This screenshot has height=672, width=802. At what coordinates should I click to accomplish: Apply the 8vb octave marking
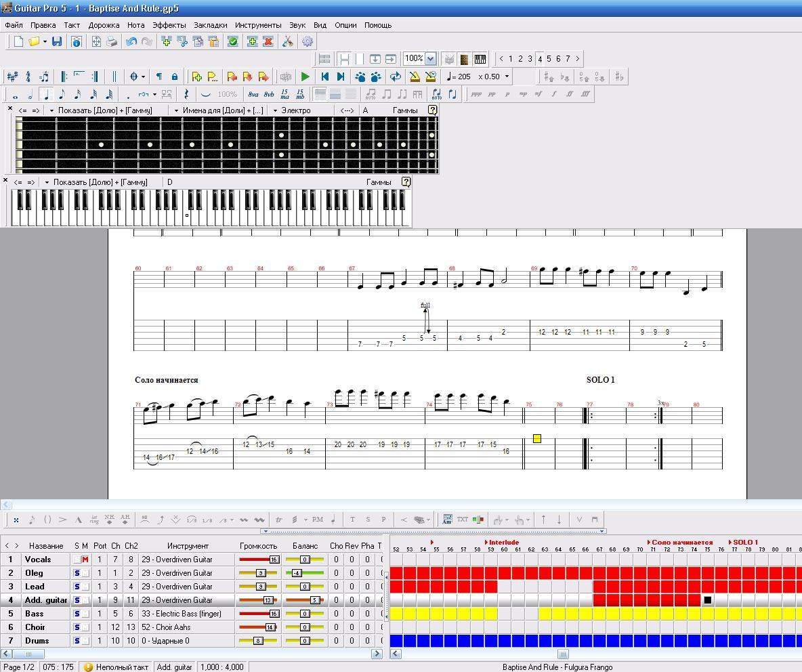click(269, 94)
